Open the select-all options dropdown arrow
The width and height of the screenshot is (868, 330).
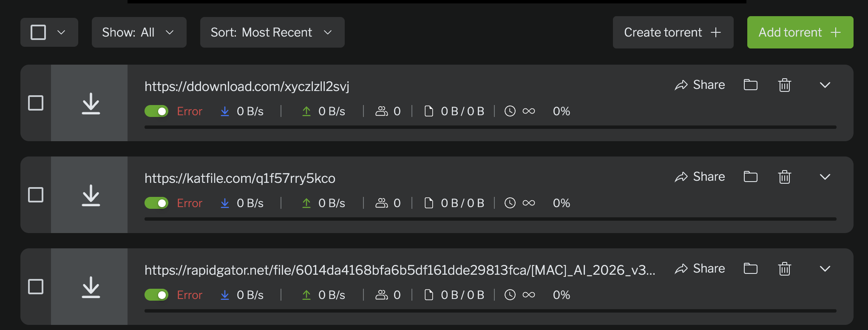click(x=61, y=32)
